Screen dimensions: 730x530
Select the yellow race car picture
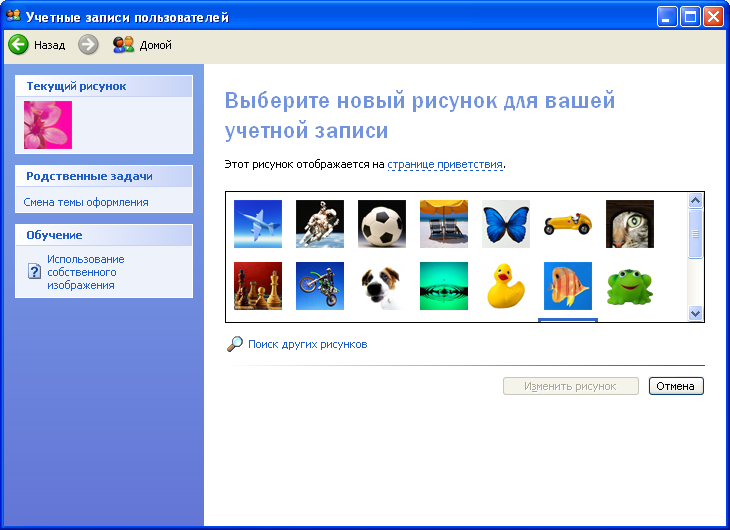(568, 224)
